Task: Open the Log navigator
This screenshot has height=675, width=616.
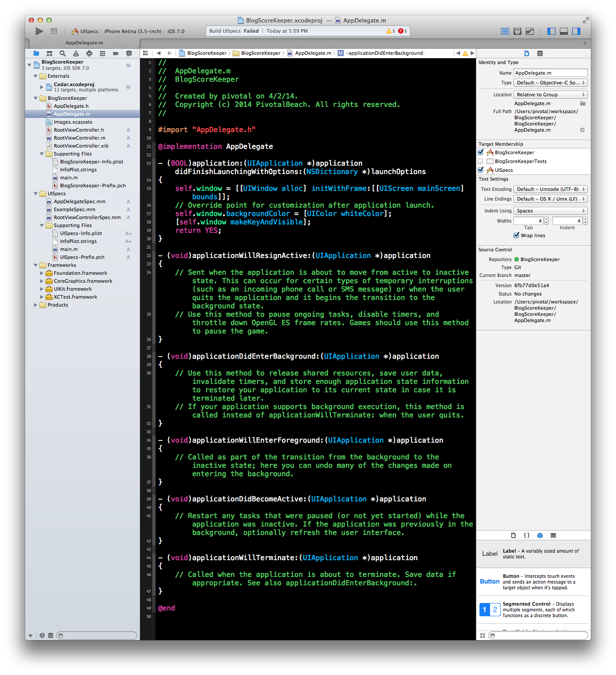Action: click(x=129, y=53)
